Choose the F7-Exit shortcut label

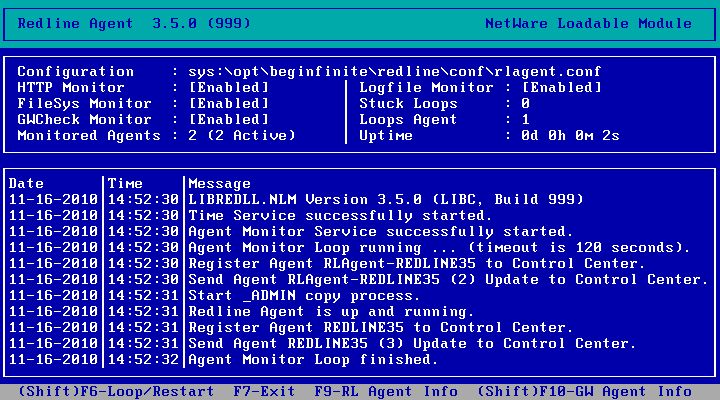(264, 392)
